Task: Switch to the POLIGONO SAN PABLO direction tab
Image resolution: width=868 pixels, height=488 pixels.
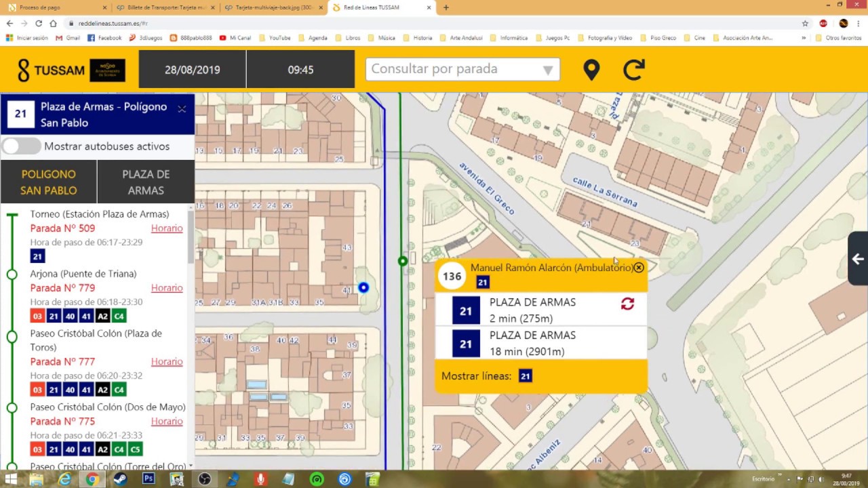Action: (x=49, y=182)
